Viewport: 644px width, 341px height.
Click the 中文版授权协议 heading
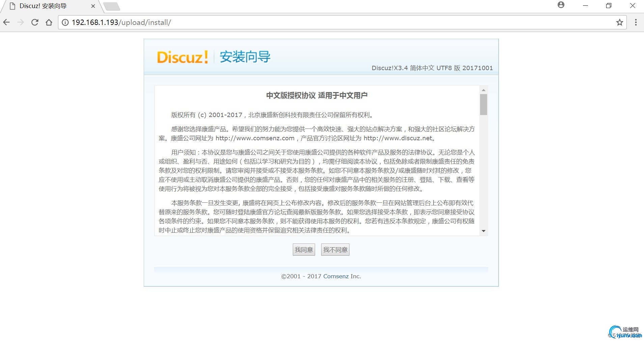(x=317, y=95)
